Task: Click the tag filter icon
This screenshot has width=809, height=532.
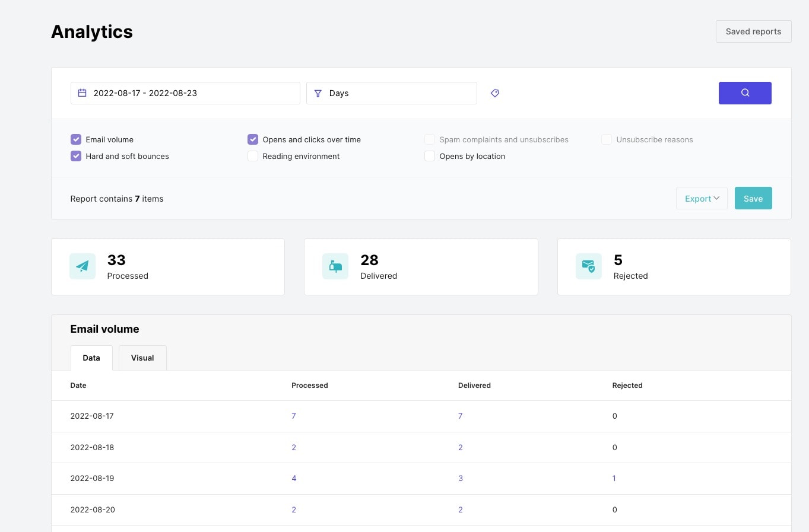Action: click(x=494, y=93)
